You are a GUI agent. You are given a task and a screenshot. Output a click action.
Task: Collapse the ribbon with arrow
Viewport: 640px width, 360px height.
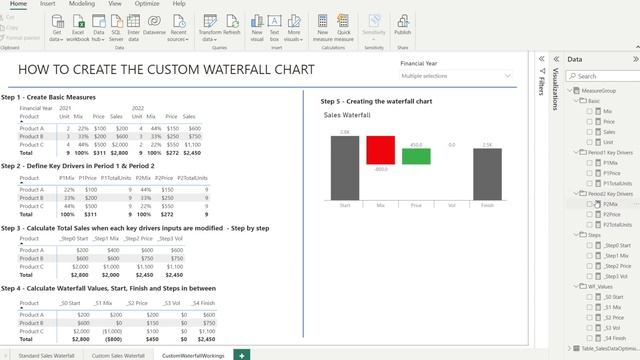click(637, 47)
